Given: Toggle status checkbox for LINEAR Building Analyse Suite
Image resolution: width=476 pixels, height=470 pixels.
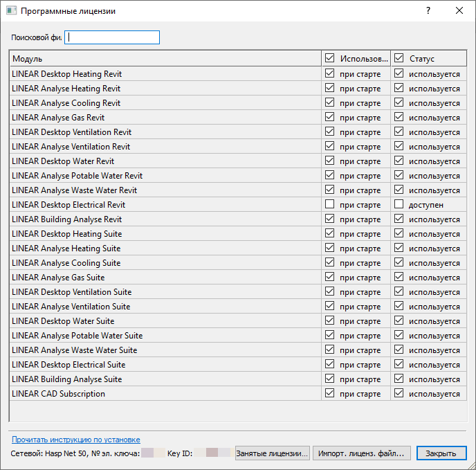Looking at the screenshot, I should [399, 378].
